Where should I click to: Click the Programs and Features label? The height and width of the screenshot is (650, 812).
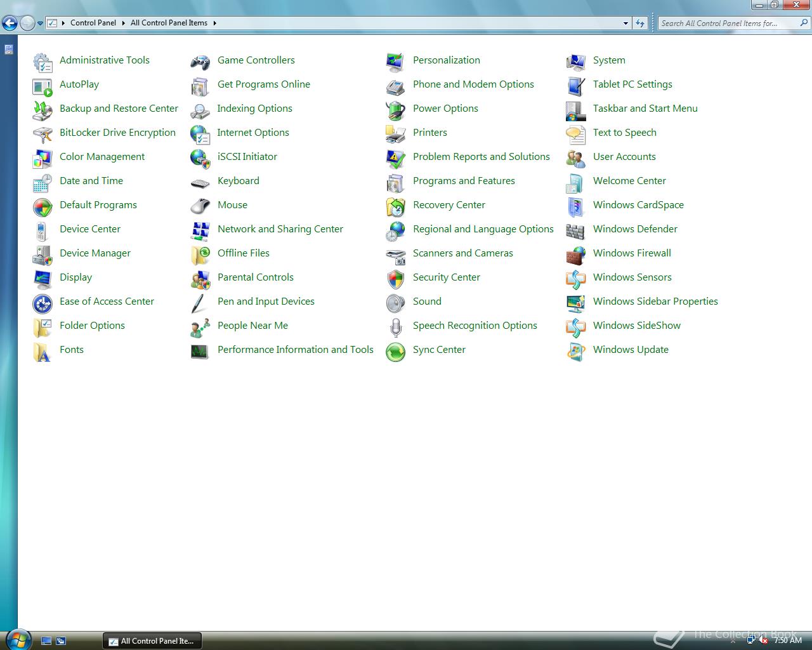[464, 181]
